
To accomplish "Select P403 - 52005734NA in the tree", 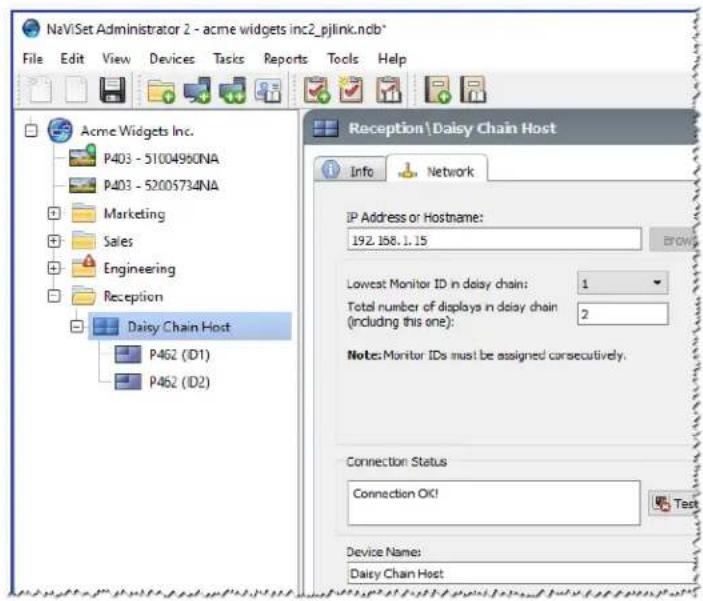I will tap(161, 186).
